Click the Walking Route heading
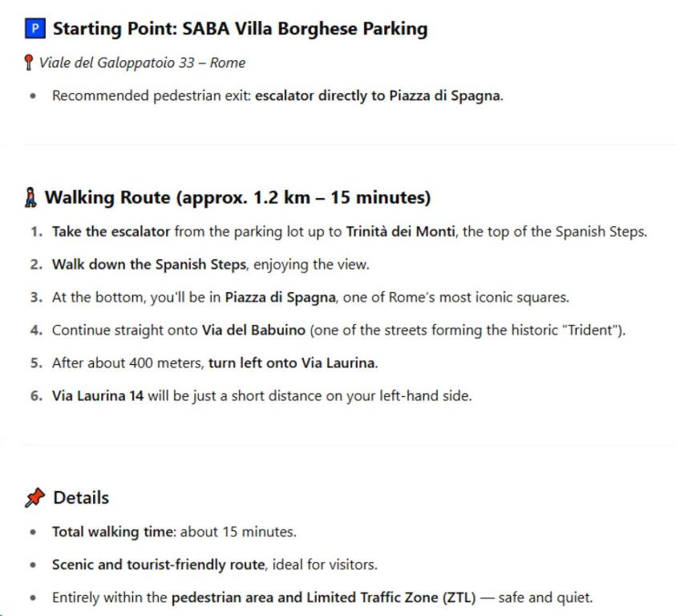The width and height of the screenshot is (676, 616). pyautogui.click(x=237, y=197)
